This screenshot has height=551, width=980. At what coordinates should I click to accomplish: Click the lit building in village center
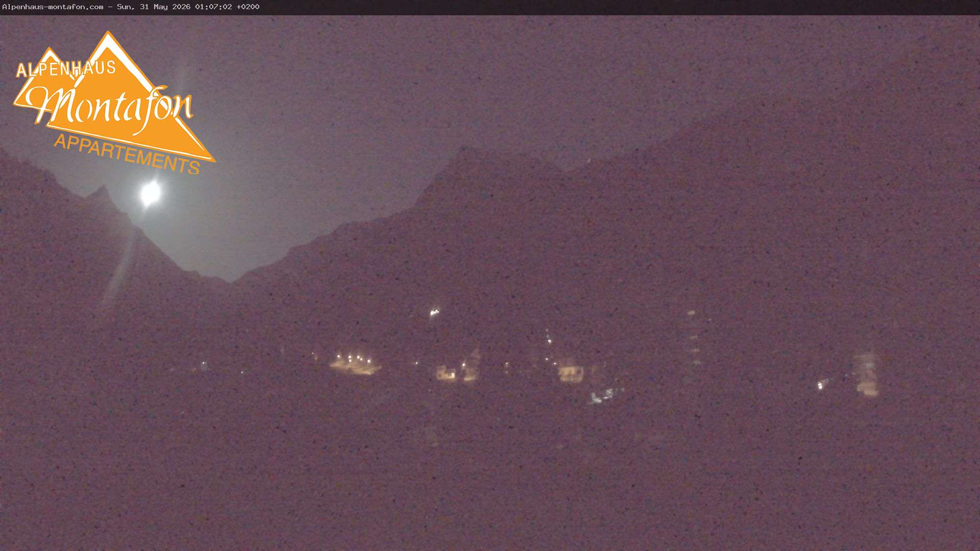570,371
